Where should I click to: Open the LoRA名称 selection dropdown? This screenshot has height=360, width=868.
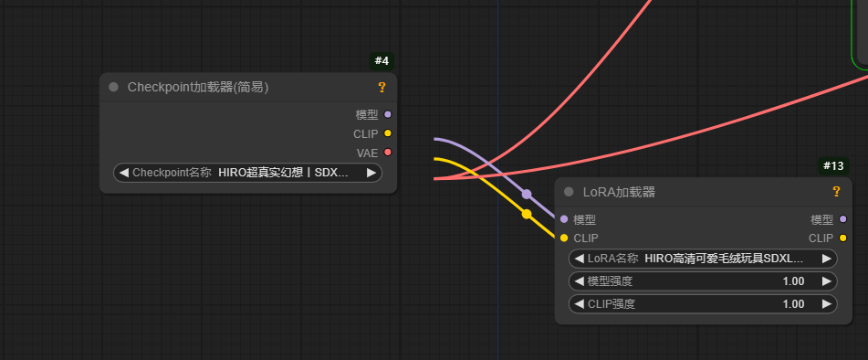[x=703, y=258]
